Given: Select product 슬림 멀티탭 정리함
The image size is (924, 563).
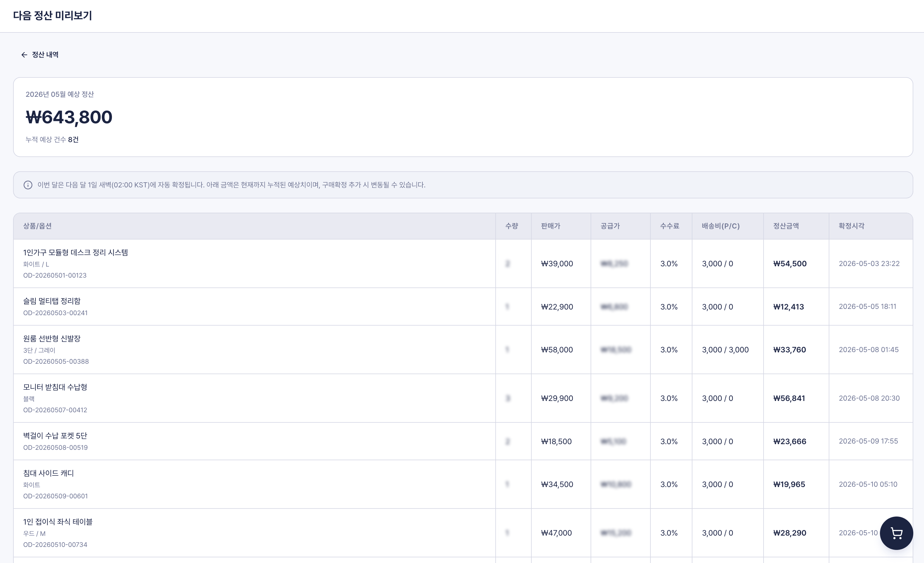Looking at the screenshot, I should (52, 301).
